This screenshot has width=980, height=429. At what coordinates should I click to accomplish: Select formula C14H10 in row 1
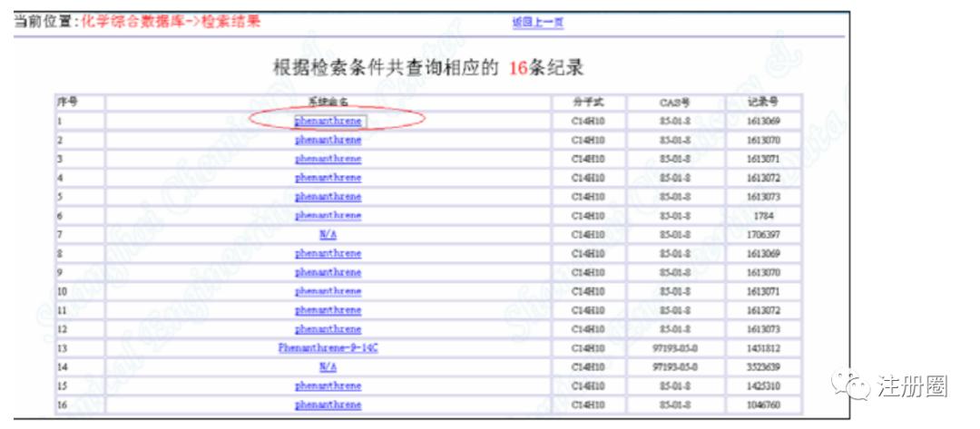pos(588,122)
